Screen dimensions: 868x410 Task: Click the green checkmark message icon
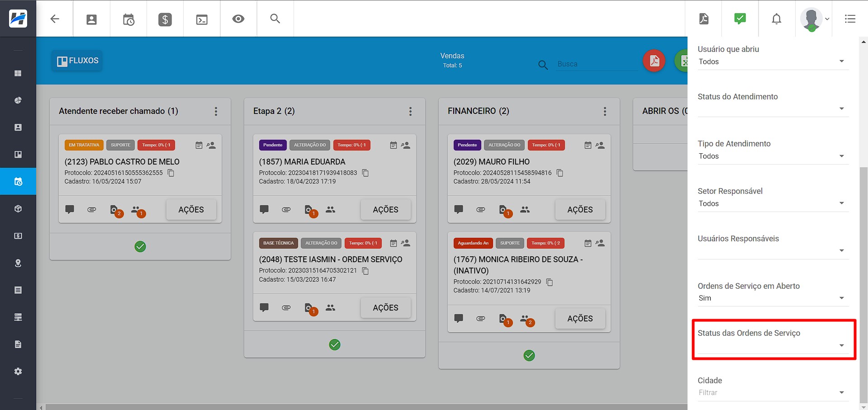click(740, 19)
